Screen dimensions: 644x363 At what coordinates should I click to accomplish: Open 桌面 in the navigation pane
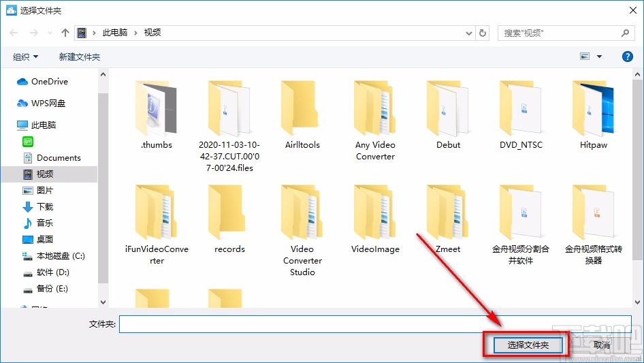point(38,239)
